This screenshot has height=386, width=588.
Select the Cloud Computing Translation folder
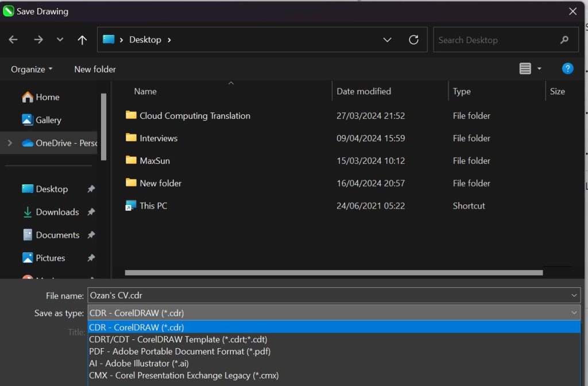[x=195, y=116]
